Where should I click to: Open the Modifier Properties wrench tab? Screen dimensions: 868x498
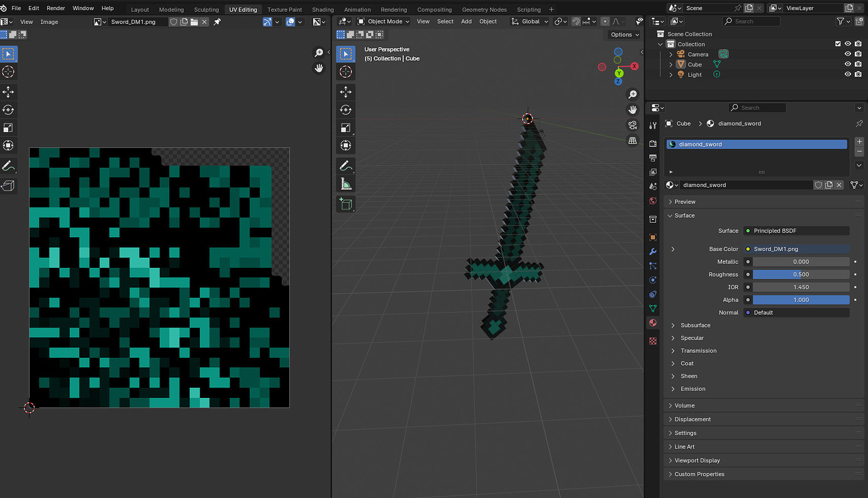pos(652,252)
